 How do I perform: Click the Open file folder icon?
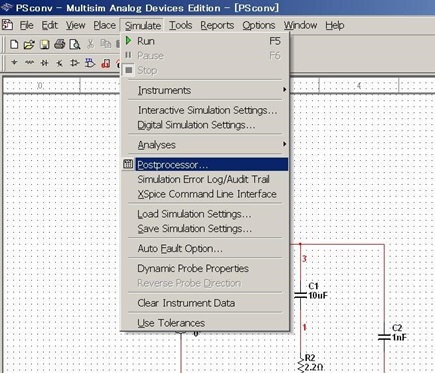29,44
